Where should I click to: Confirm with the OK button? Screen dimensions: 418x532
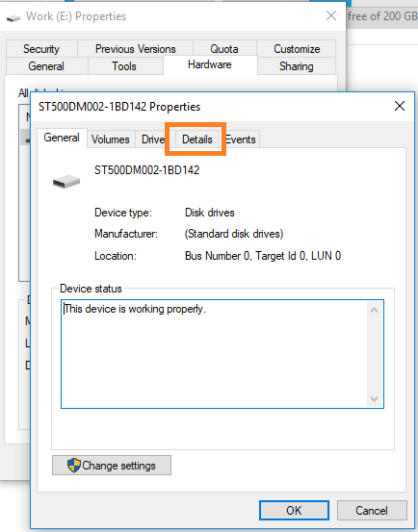[294, 510]
